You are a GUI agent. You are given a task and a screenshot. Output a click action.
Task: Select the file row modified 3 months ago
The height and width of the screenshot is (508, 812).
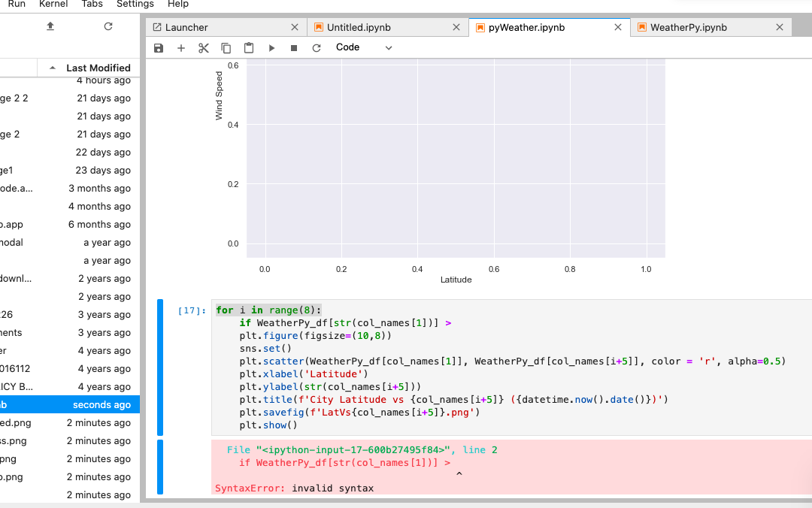(70, 189)
